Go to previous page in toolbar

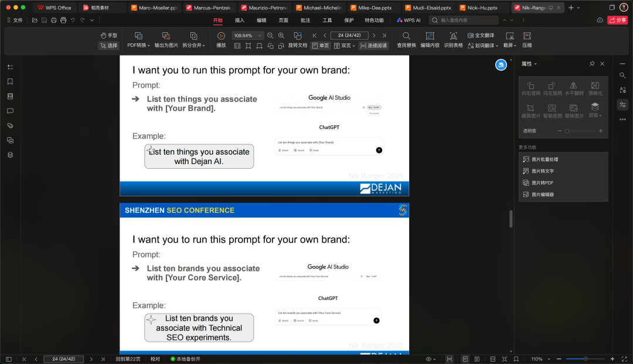pyautogui.click(x=325, y=36)
